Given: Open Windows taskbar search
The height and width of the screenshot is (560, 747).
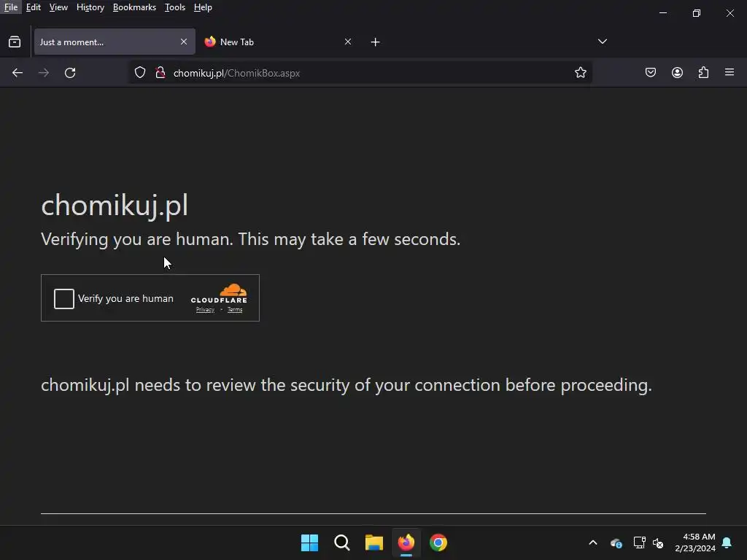Looking at the screenshot, I should [x=341, y=542].
